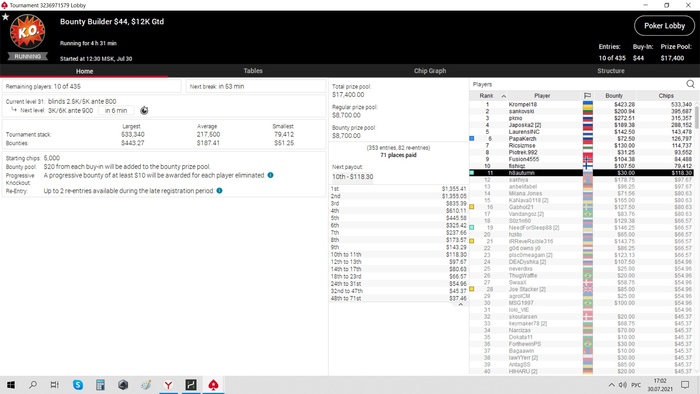Switch input language РУС indicator
Screen dimensions: 700x394
pos(636,385)
